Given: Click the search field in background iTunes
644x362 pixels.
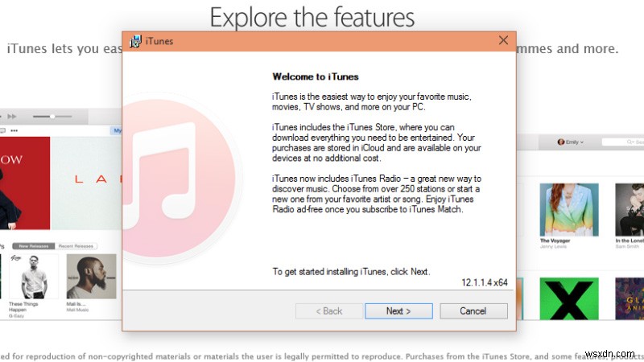Looking at the screenshot, I should 622,142.
